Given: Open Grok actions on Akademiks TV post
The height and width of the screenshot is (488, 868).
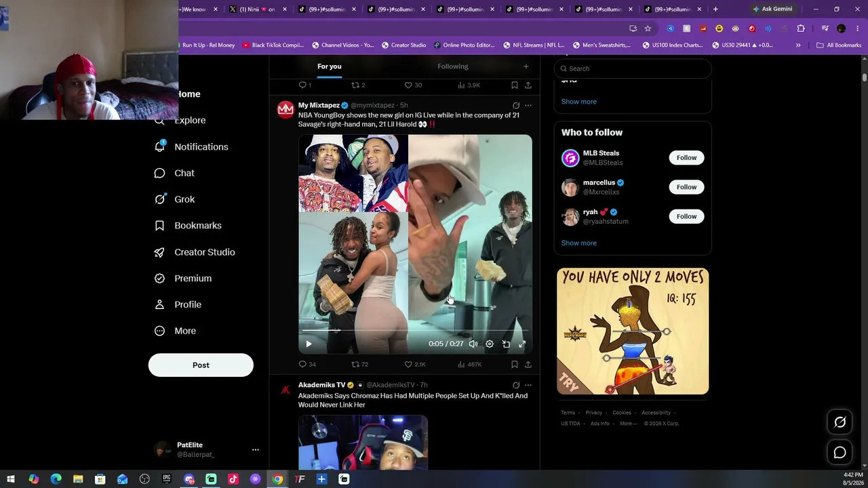Looking at the screenshot, I should click(516, 385).
